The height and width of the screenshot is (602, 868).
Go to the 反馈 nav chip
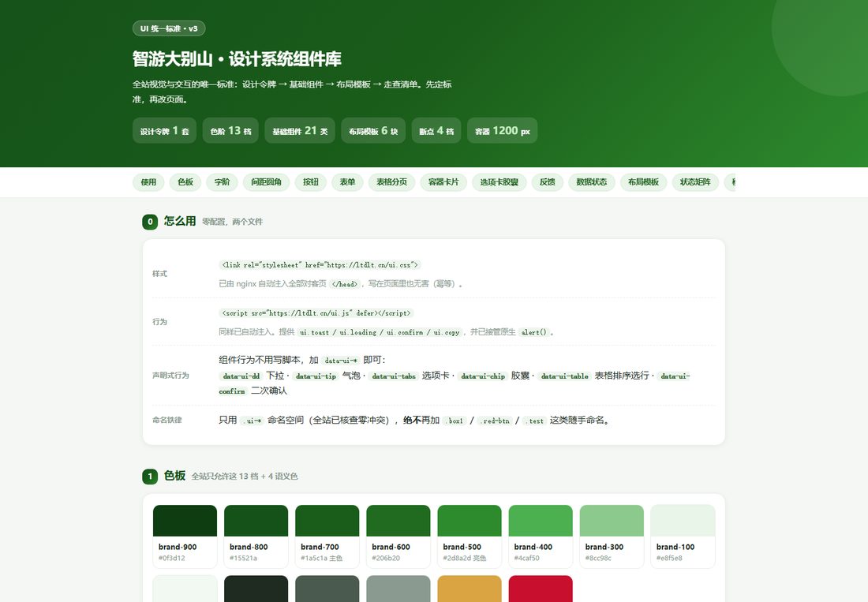pos(548,182)
